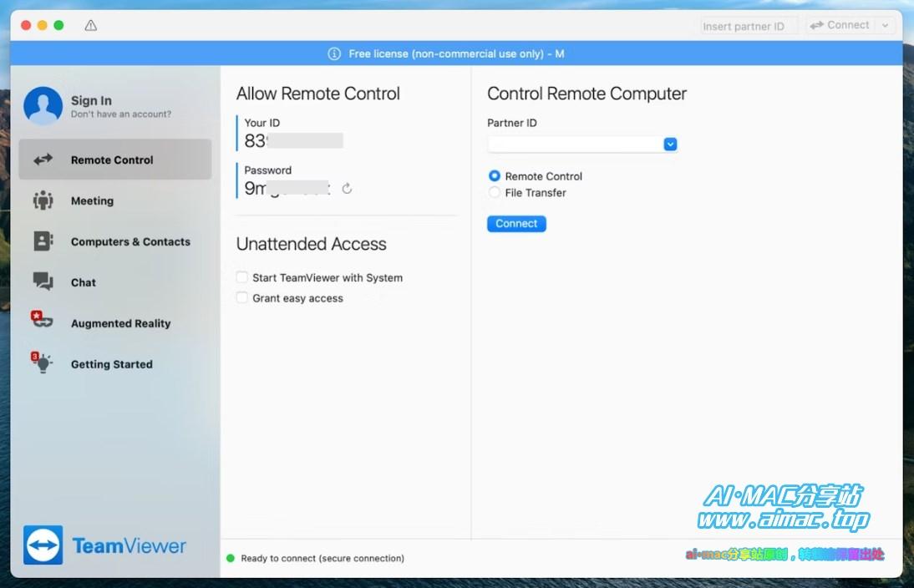Switch to the Meeting section

coord(114,200)
